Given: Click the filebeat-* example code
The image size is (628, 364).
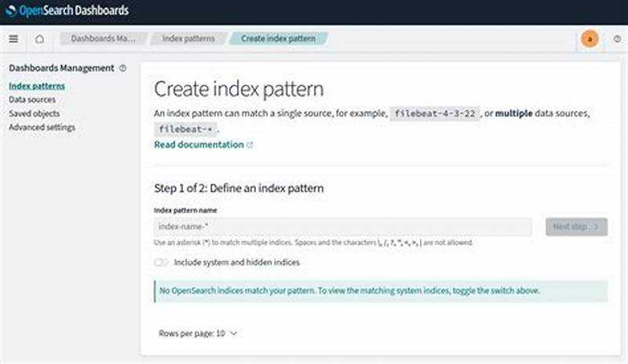Looking at the screenshot, I should point(185,129).
